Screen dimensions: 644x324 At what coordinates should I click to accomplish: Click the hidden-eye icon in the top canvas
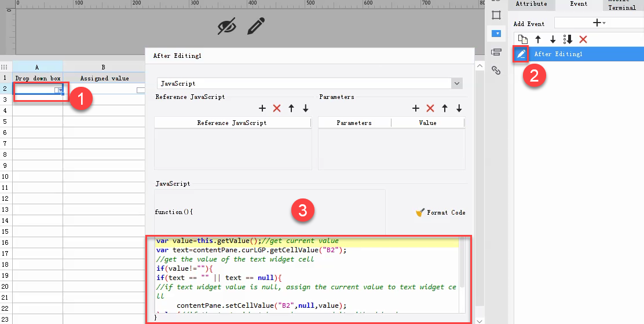[x=226, y=26]
